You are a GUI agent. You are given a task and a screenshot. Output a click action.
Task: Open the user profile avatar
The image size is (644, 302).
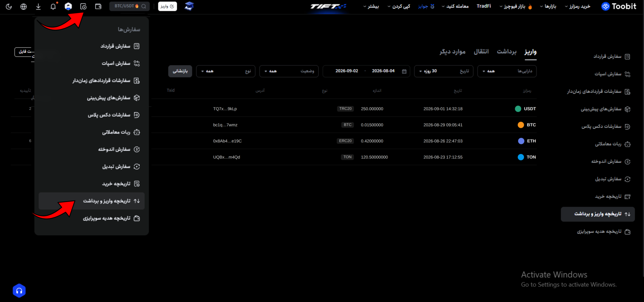pos(68,7)
